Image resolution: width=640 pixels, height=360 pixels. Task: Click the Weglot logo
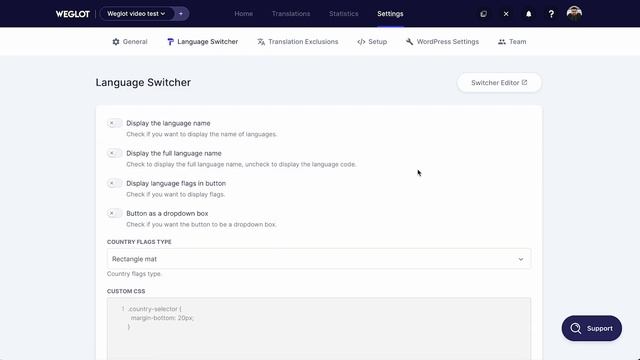coord(73,14)
